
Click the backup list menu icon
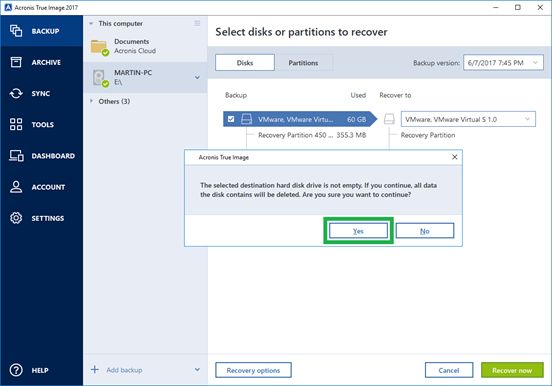pyautogui.click(x=197, y=23)
